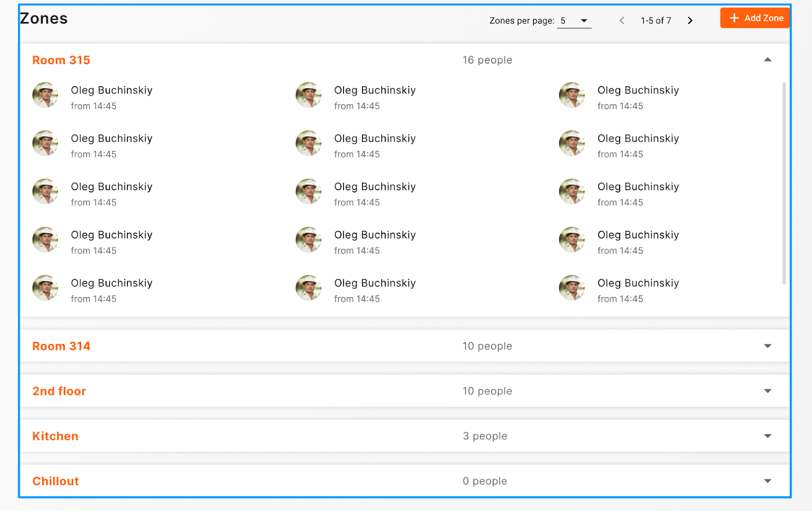Open the Zones per page dropdown
Viewport: 812px width, 511px height.
click(x=574, y=21)
